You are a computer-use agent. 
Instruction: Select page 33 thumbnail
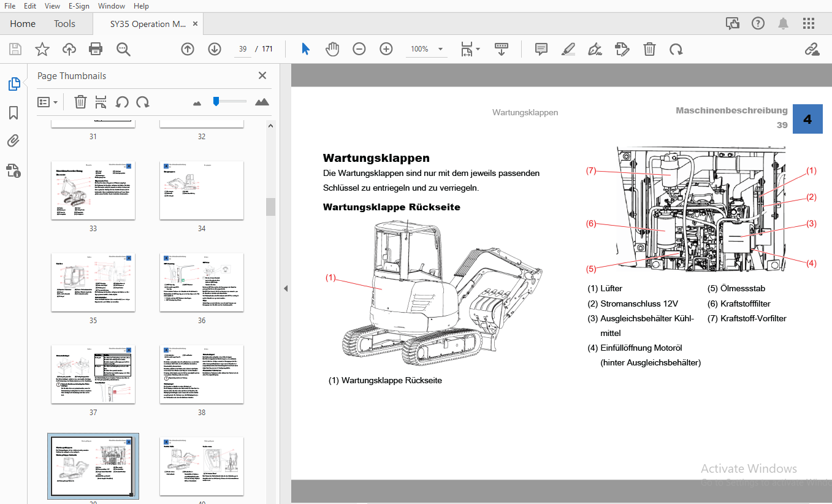click(93, 190)
